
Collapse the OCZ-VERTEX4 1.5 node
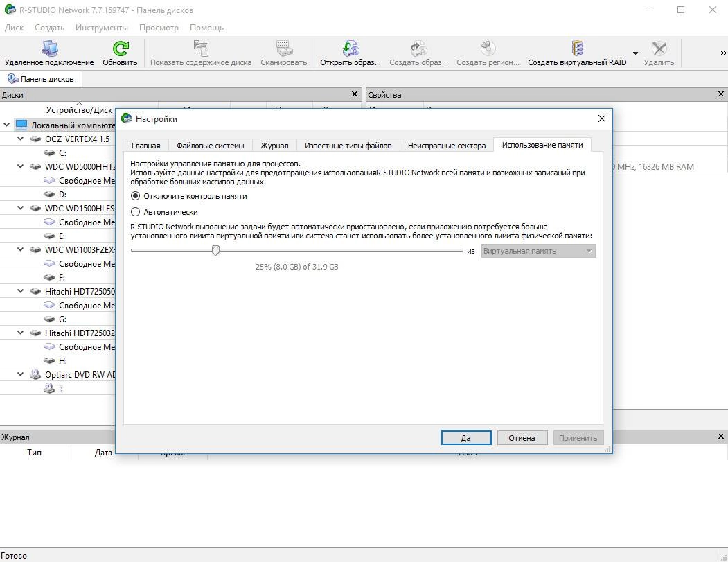[20, 139]
